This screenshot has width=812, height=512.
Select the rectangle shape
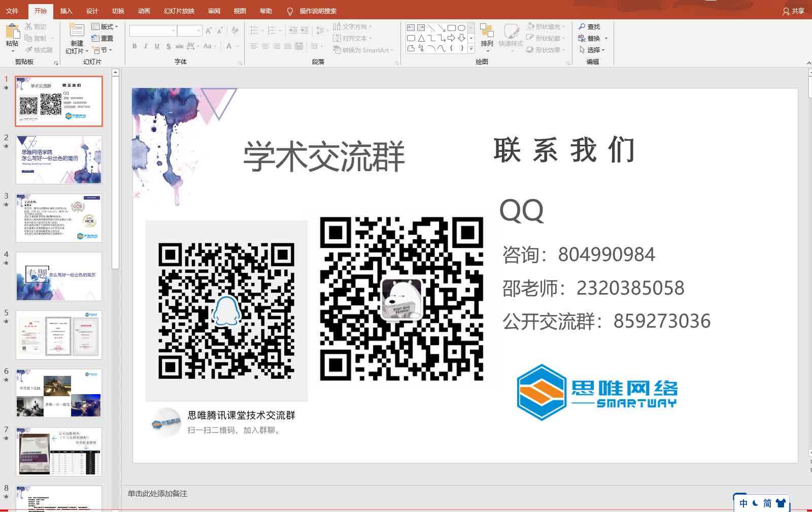[x=451, y=27]
